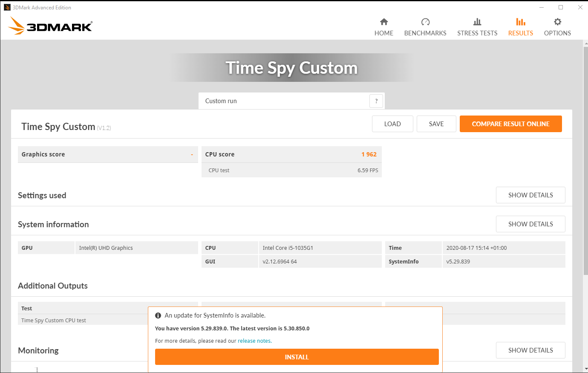This screenshot has height=373, width=588.
Task: Click the CPU score value 1 962
Action: click(x=369, y=154)
